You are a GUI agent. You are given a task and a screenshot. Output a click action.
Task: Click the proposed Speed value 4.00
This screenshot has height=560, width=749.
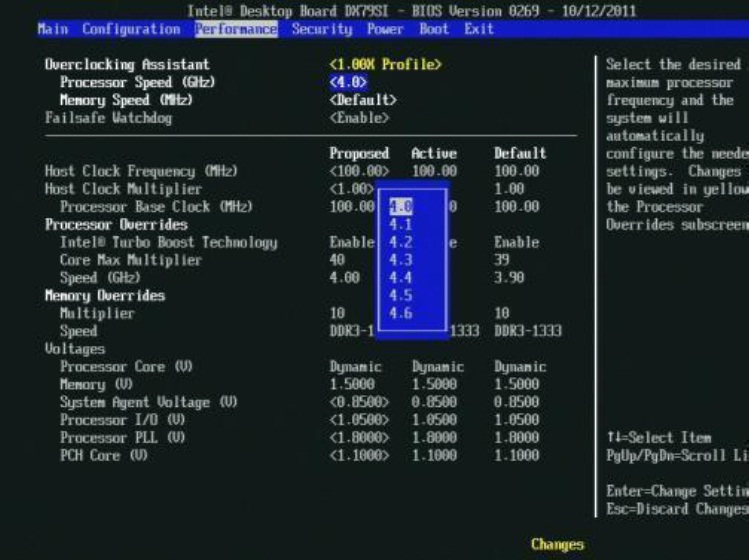[x=344, y=278]
